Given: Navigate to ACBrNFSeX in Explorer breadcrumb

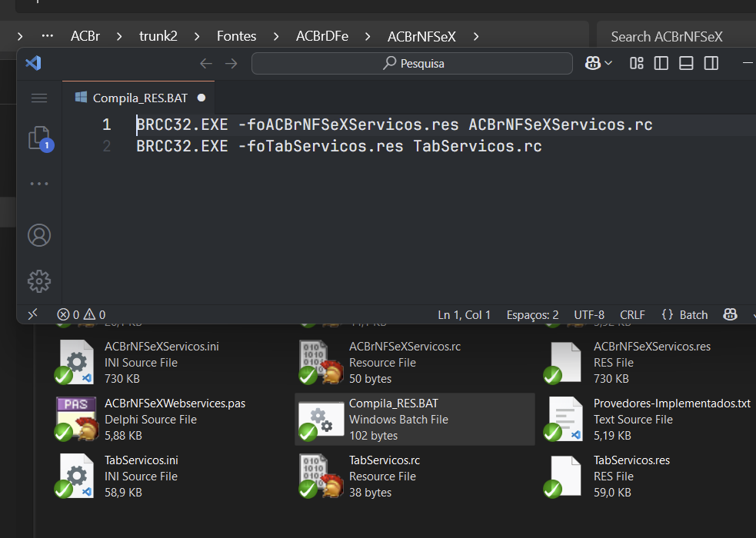Looking at the screenshot, I should click(x=421, y=37).
